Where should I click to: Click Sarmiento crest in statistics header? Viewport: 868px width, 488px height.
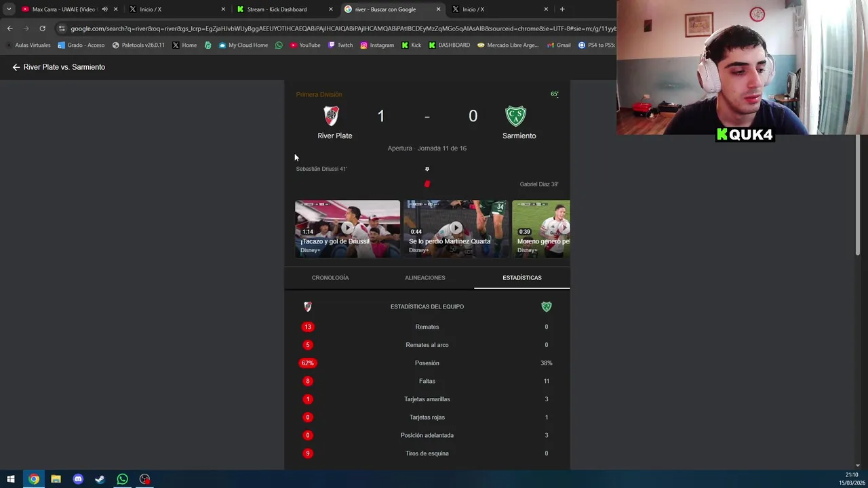[x=547, y=307]
